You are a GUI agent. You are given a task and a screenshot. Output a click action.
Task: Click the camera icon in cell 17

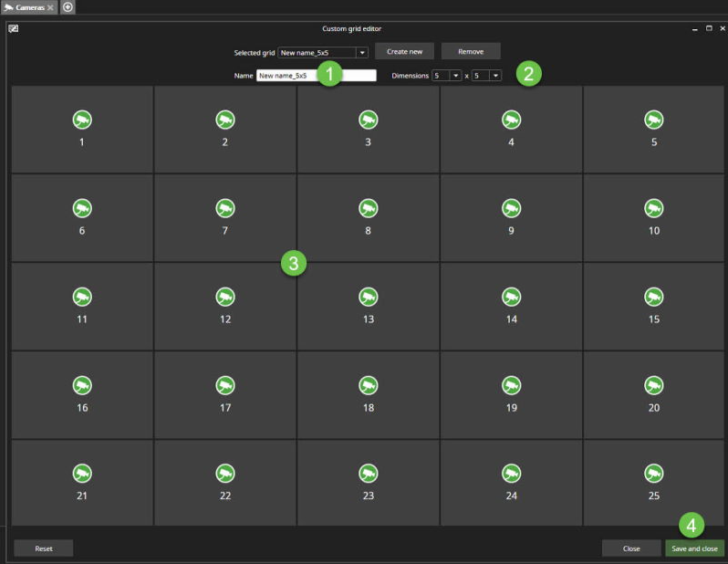pos(225,385)
